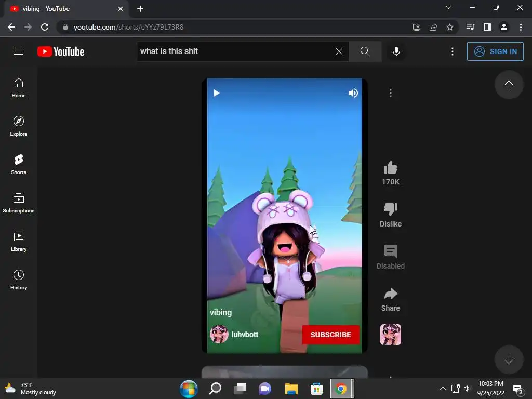Open Microsoft Store from taskbar
Screen dimensions: 532x399
316,389
